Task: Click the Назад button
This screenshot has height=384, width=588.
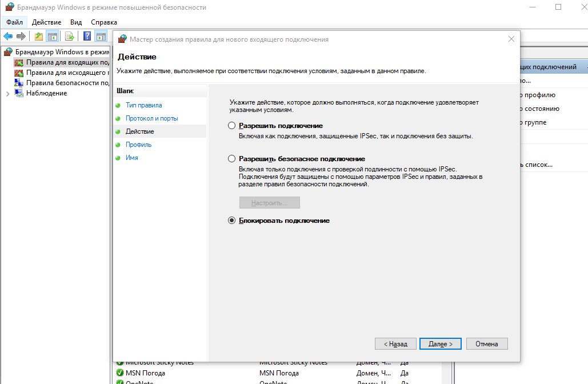Action: click(x=395, y=344)
